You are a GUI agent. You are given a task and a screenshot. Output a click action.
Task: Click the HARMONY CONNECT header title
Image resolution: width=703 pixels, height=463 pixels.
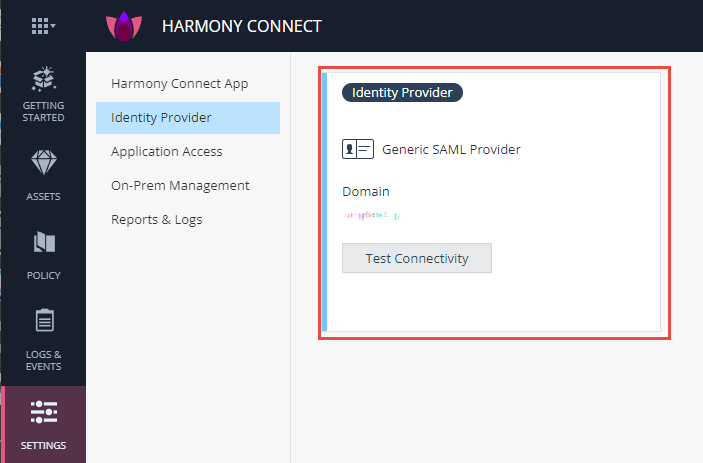point(242,26)
